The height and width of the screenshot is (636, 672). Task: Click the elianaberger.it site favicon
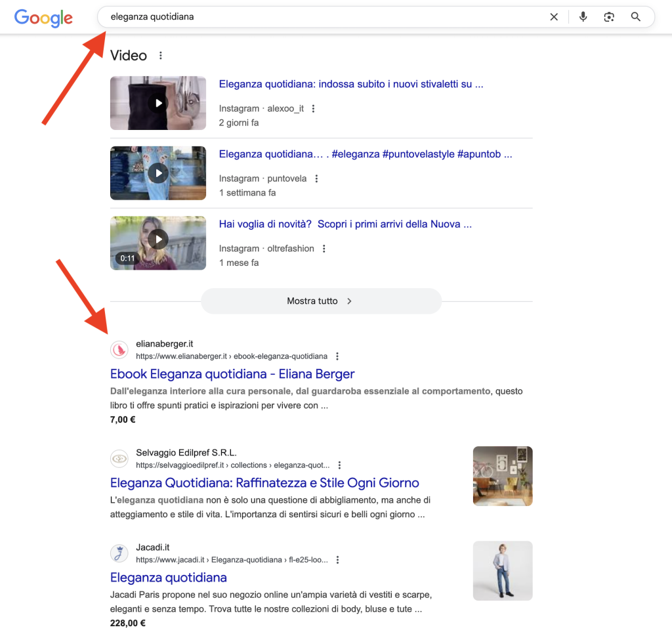point(119,350)
